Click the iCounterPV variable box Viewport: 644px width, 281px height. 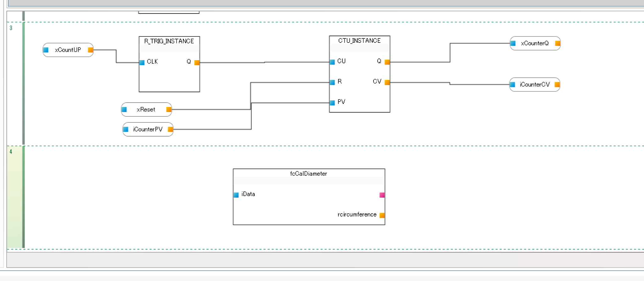148,129
